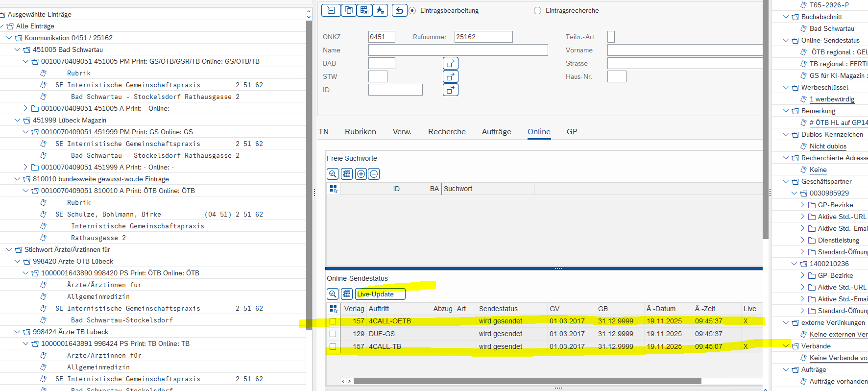Viewport: 868px width, 391px height.
Task: Tick the checkbox for row DUF-GS
Action: click(x=333, y=334)
